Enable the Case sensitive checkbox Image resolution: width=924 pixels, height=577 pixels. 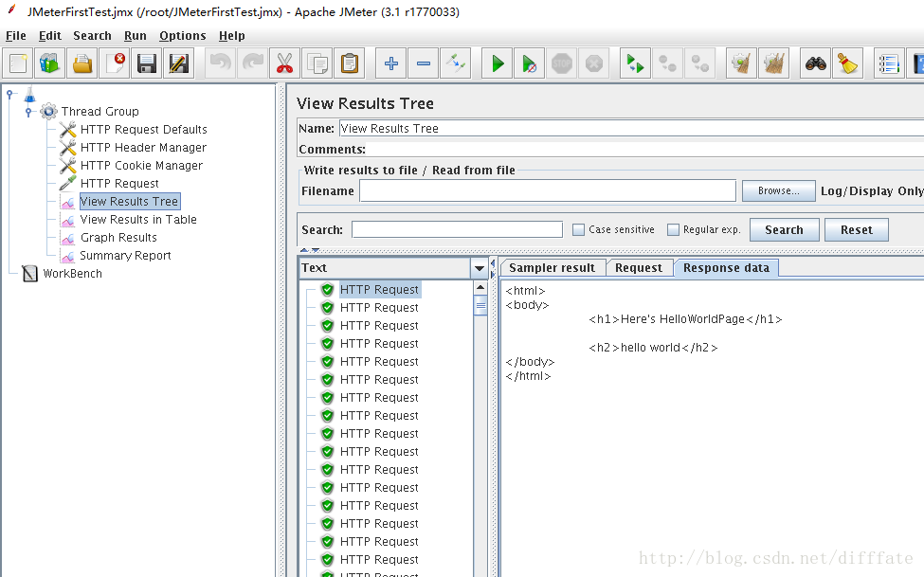point(579,230)
